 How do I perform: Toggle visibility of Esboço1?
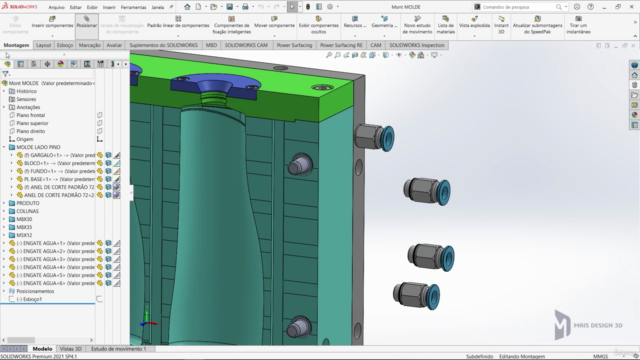pos(100,299)
